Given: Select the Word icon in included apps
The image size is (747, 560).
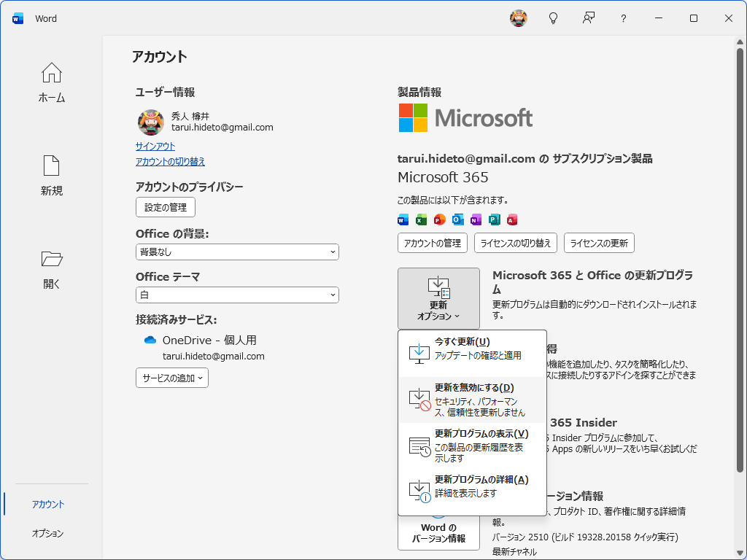Looking at the screenshot, I should (x=403, y=219).
